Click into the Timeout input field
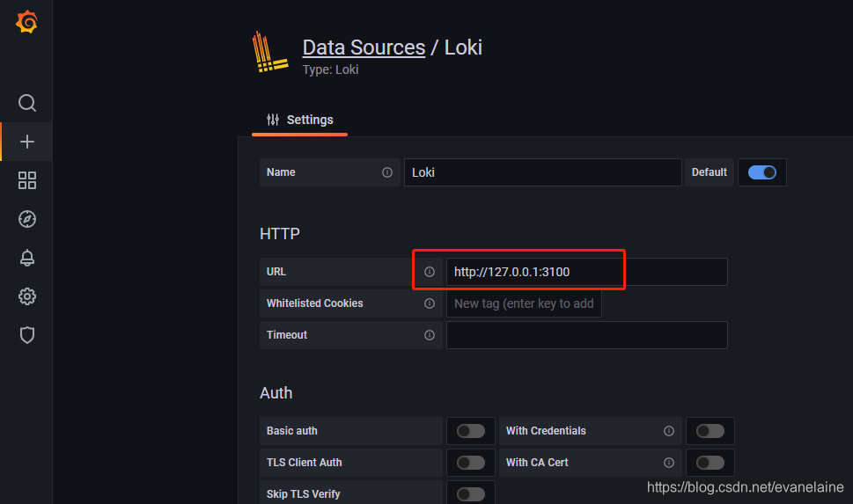Screen dimensions: 853x504 coord(586,335)
